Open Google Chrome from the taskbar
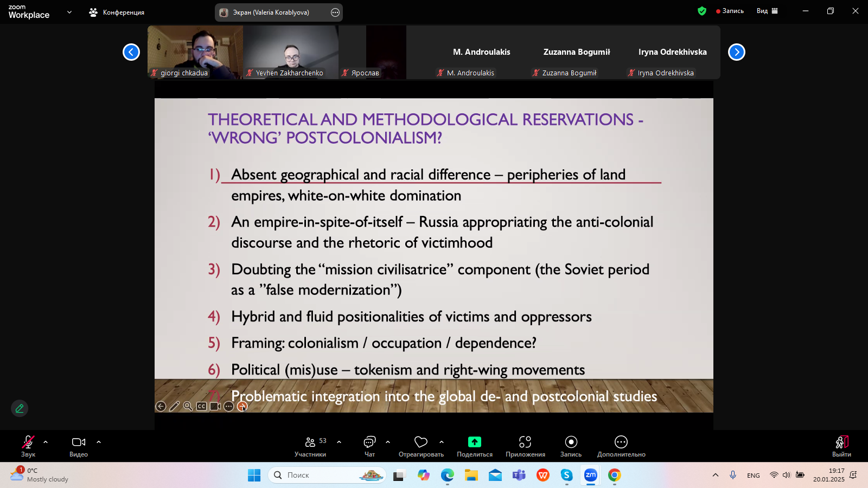Image resolution: width=868 pixels, height=488 pixels. (615, 476)
